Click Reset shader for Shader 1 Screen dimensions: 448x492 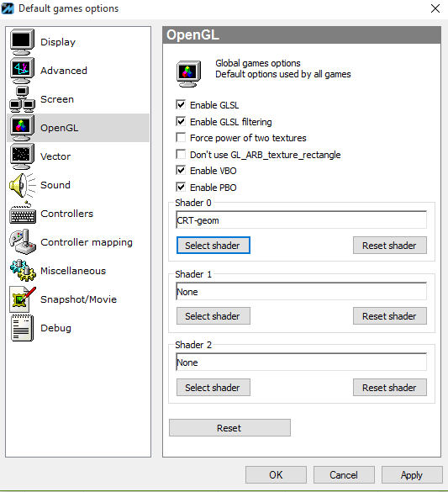tap(390, 316)
